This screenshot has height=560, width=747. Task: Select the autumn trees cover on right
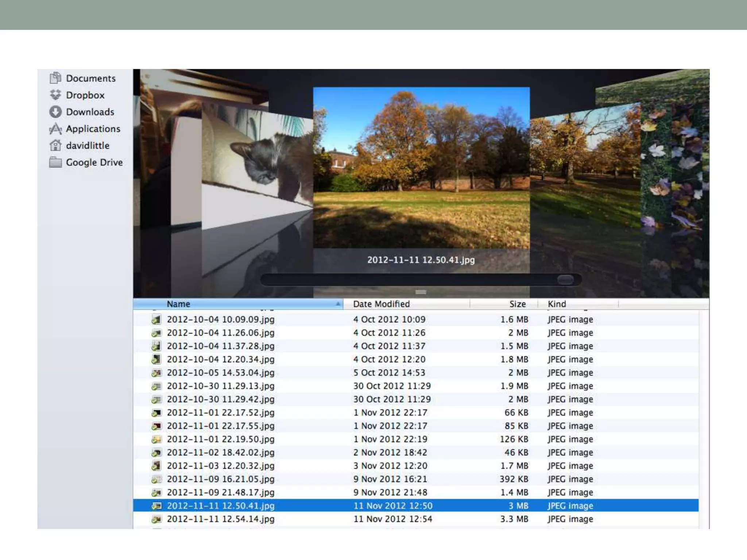[584, 164]
